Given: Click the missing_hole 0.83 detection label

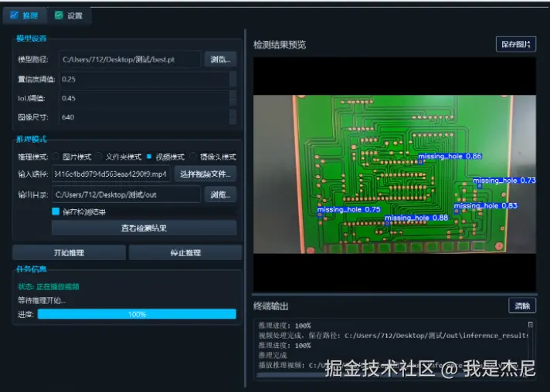Looking at the screenshot, I should (x=485, y=205).
